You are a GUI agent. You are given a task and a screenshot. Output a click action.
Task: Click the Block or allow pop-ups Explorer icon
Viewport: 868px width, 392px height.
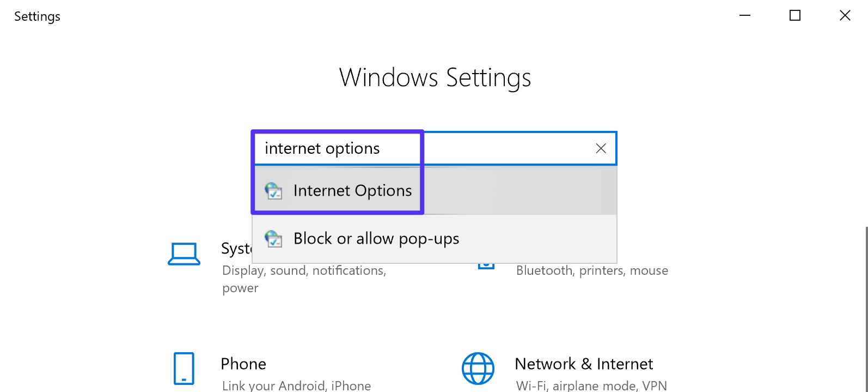pyautogui.click(x=274, y=239)
